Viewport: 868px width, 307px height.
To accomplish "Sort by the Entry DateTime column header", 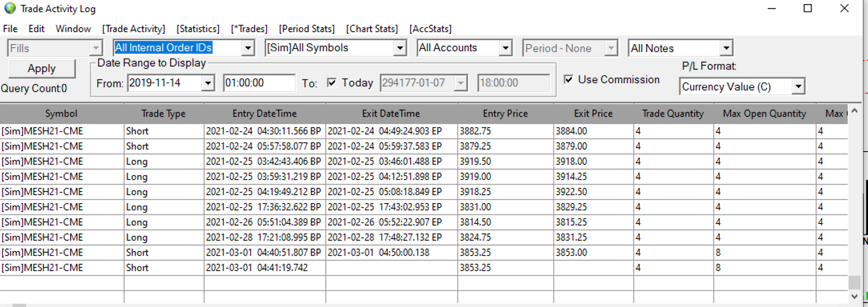I will click(265, 114).
